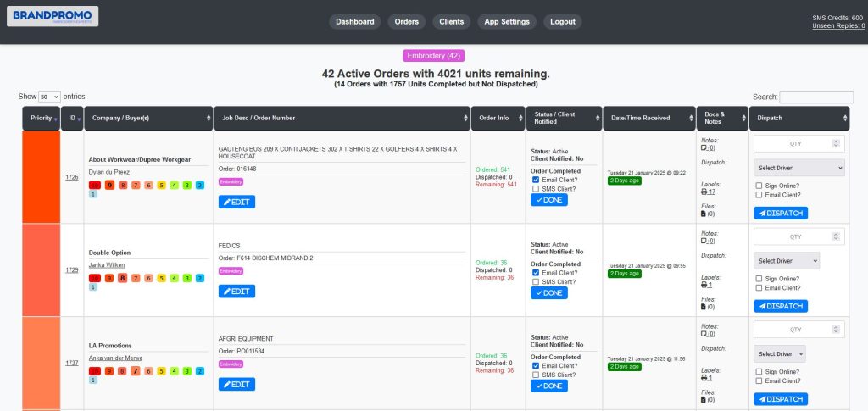Click the label printer icon for order 1726
The image size is (868, 411).
(x=704, y=192)
